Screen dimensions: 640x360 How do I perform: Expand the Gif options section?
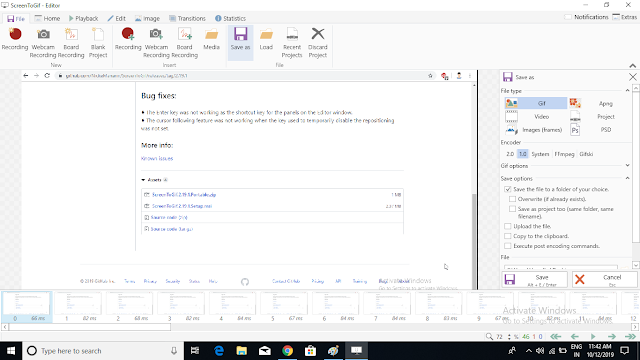(627, 166)
